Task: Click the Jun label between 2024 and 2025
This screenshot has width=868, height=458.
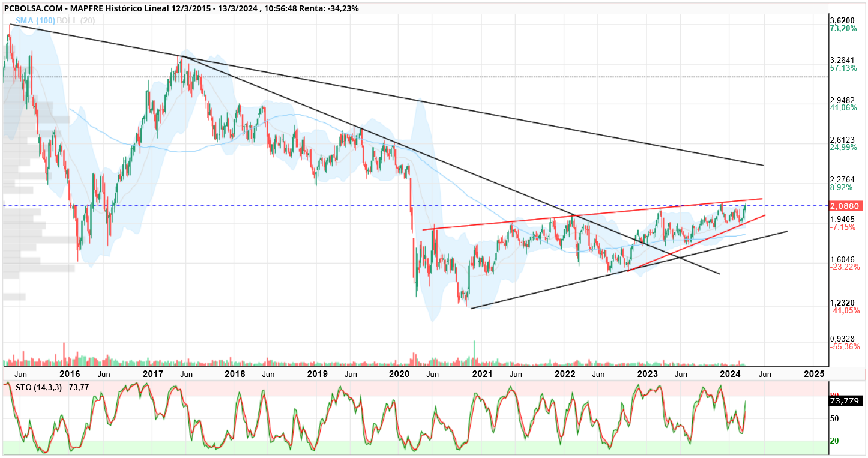Action: pos(765,374)
